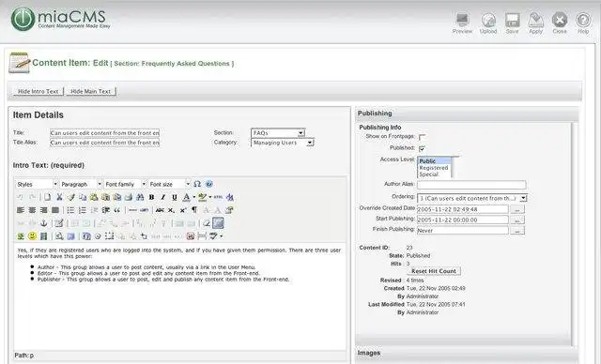Open the Category Managing Users dropdown
This screenshot has width=601, height=364.
click(283, 143)
